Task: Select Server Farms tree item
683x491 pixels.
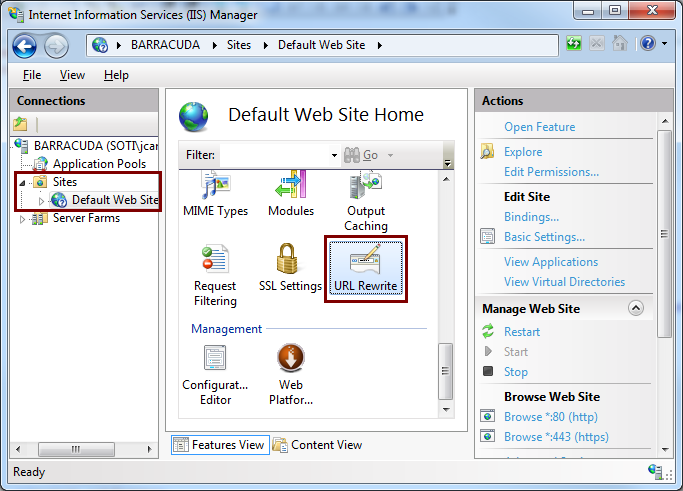Action: coord(86,218)
